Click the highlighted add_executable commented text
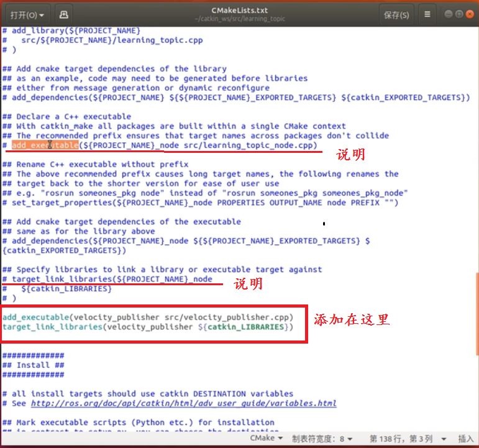 point(45,145)
